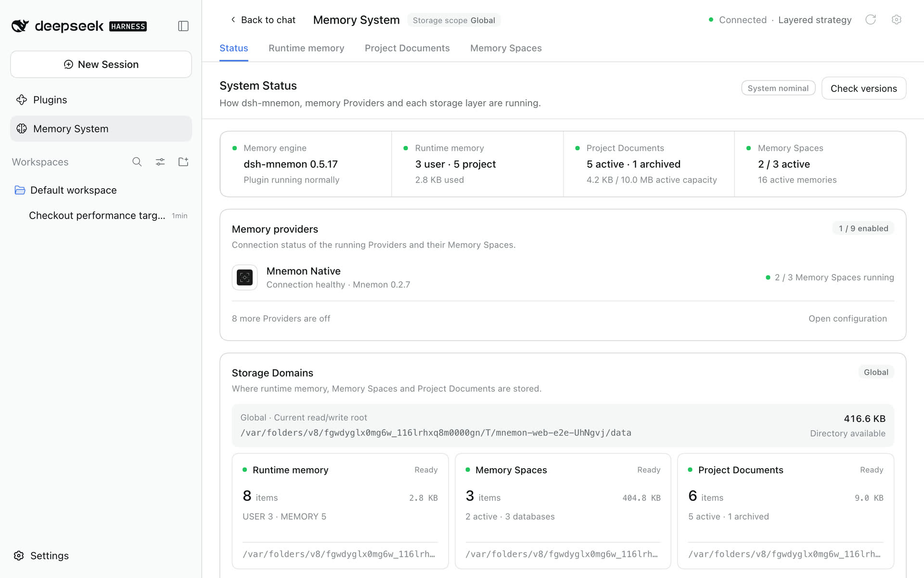Image resolution: width=924 pixels, height=578 pixels.
Task: Click the Check versions button
Action: point(864,89)
